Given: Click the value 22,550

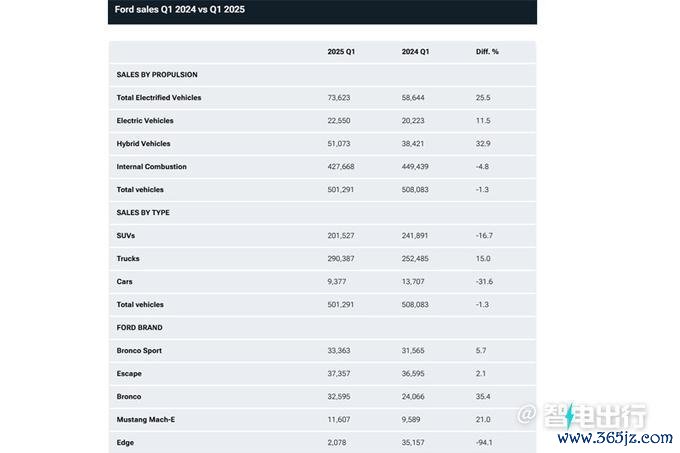Looking at the screenshot, I should click(339, 121).
